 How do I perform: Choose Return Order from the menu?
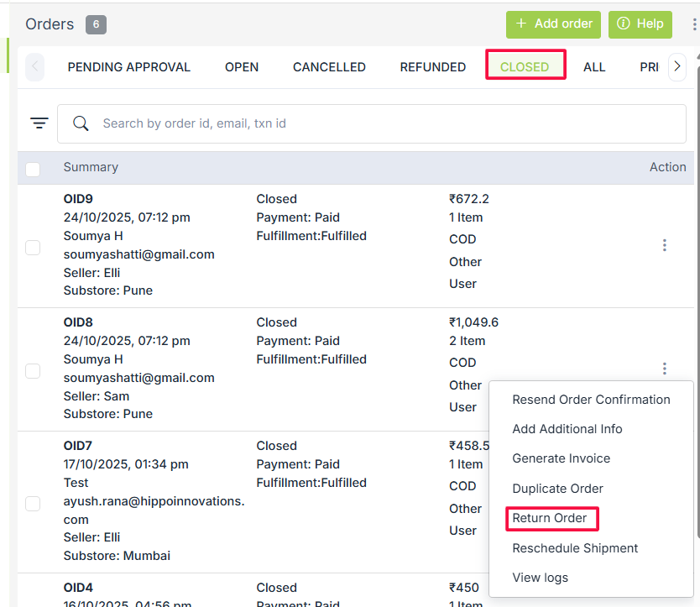click(x=550, y=518)
